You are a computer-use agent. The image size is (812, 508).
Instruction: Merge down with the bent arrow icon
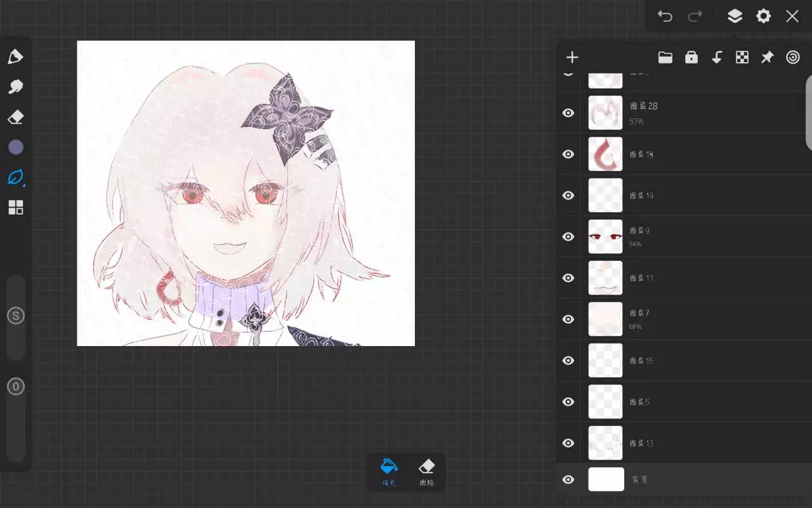[717, 58]
